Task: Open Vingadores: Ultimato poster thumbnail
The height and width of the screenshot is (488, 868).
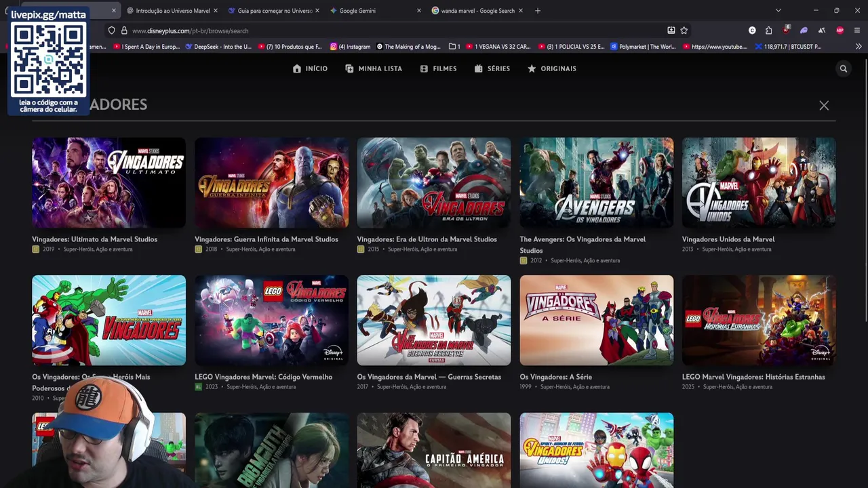Action: [108, 183]
